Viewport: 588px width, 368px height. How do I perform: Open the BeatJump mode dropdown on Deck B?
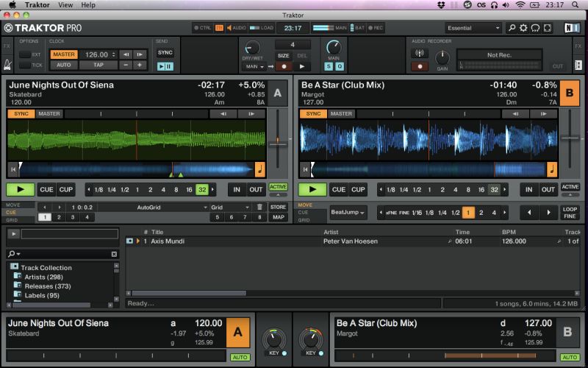pyautogui.click(x=348, y=213)
